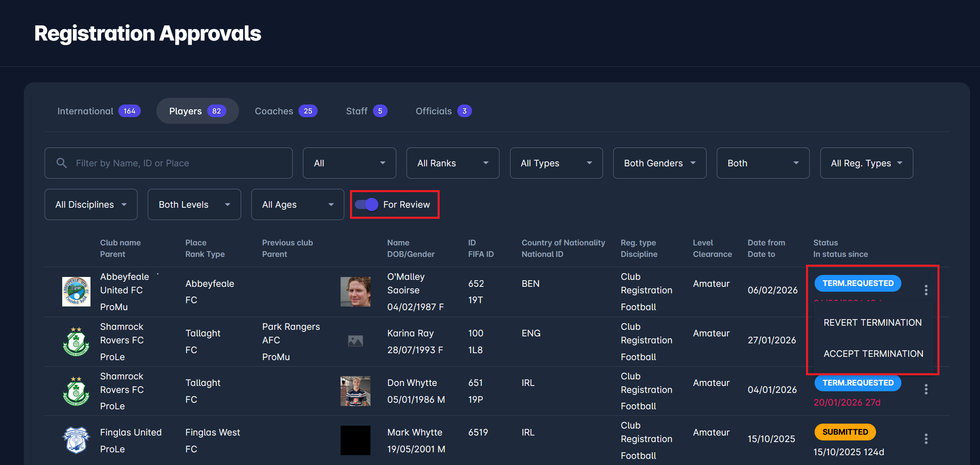Click three-dot menu on O'Malley Saoirse row
Viewport: 980px width, 465px height.
pos(926,290)
